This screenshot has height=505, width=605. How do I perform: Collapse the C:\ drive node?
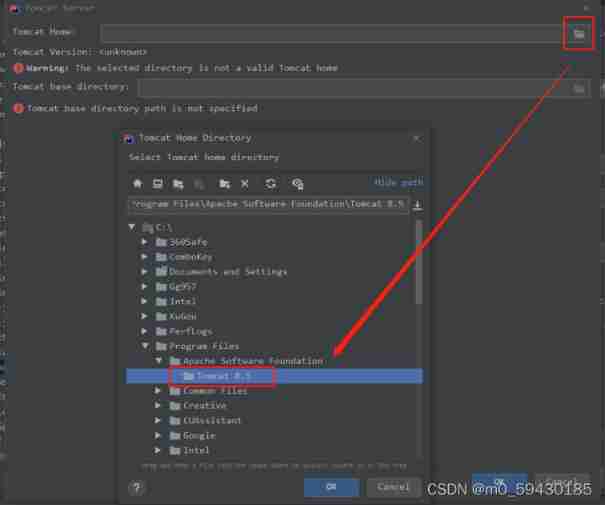coord(132,227)
